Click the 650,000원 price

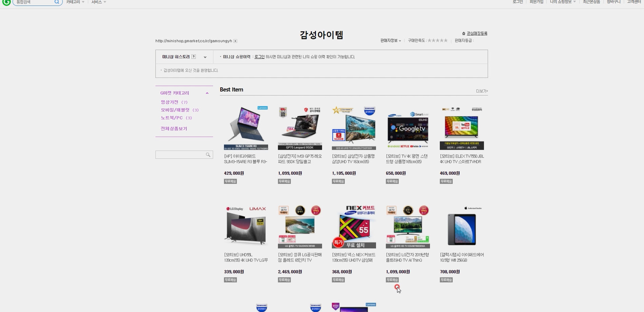396,173
